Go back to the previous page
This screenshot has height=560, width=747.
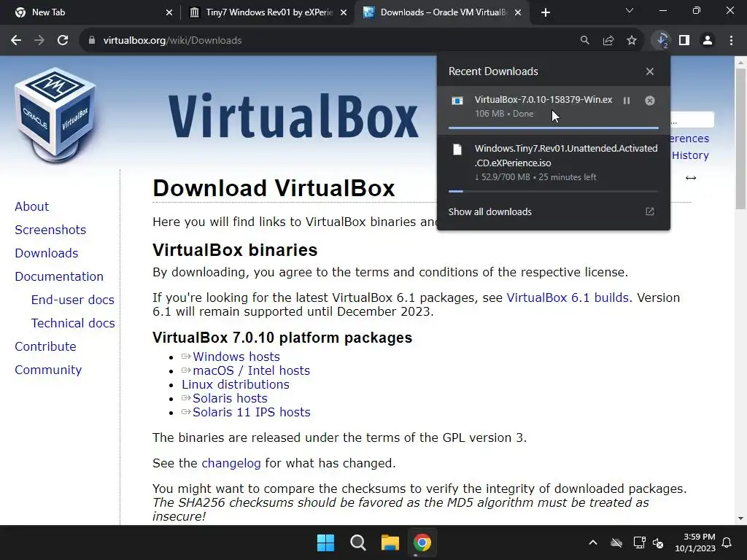16,41
